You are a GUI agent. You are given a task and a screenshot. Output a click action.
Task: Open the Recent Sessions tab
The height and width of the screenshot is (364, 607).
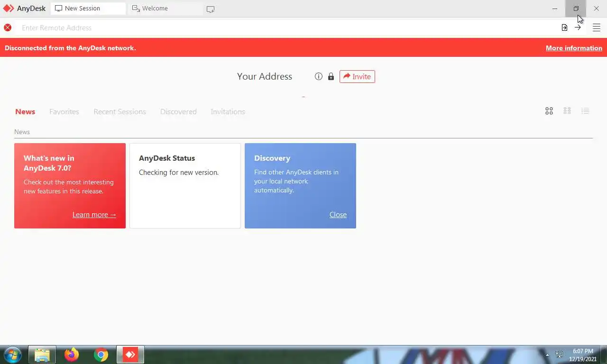click(120, 112)
